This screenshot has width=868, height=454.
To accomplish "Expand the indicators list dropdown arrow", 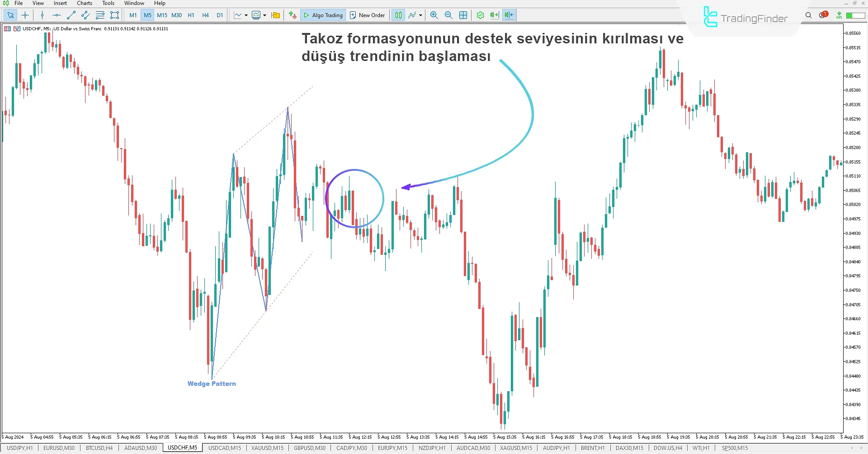I will coord(420,15).
